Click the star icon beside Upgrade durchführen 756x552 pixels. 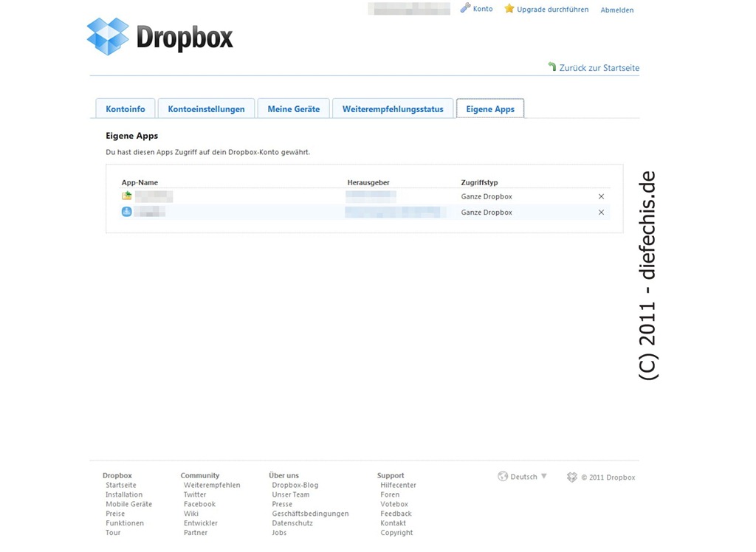509,9
